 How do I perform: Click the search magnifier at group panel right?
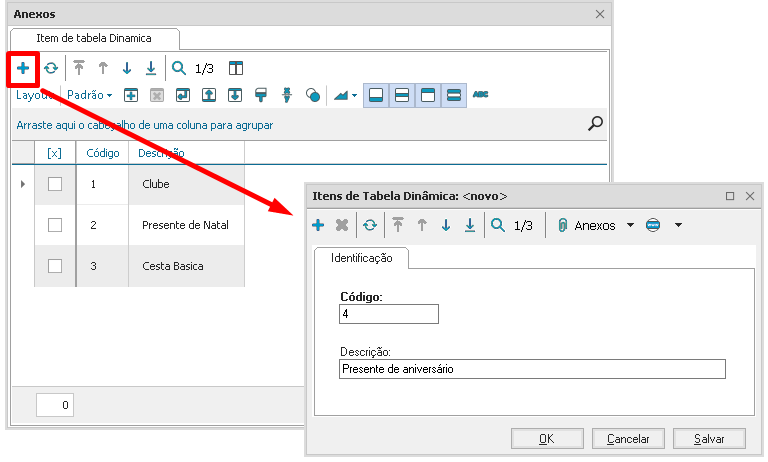point(595,123)
